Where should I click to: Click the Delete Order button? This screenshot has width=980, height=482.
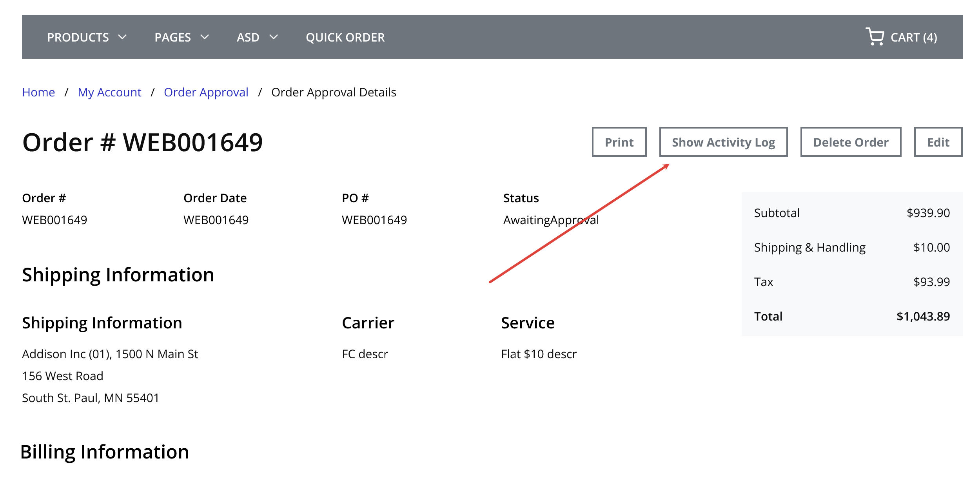[x=851, y=142]
